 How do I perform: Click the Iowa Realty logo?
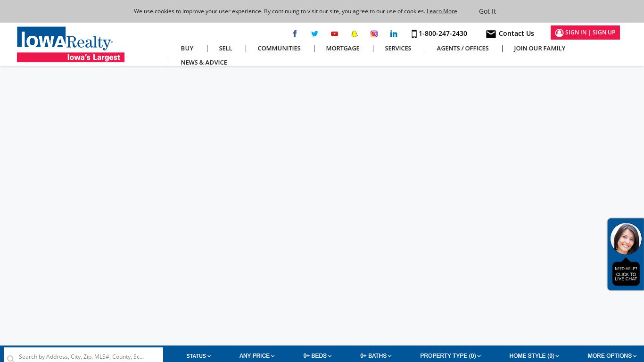(x=71, y=44)
